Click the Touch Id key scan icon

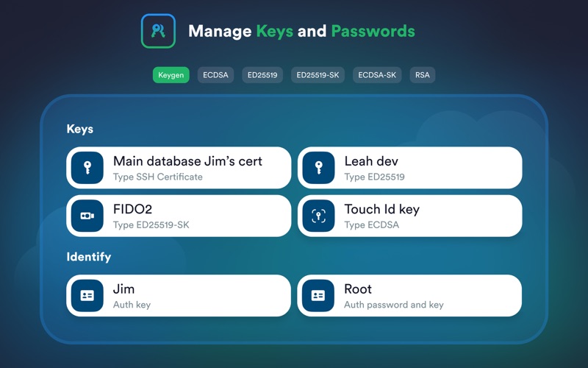coord(318,216)
